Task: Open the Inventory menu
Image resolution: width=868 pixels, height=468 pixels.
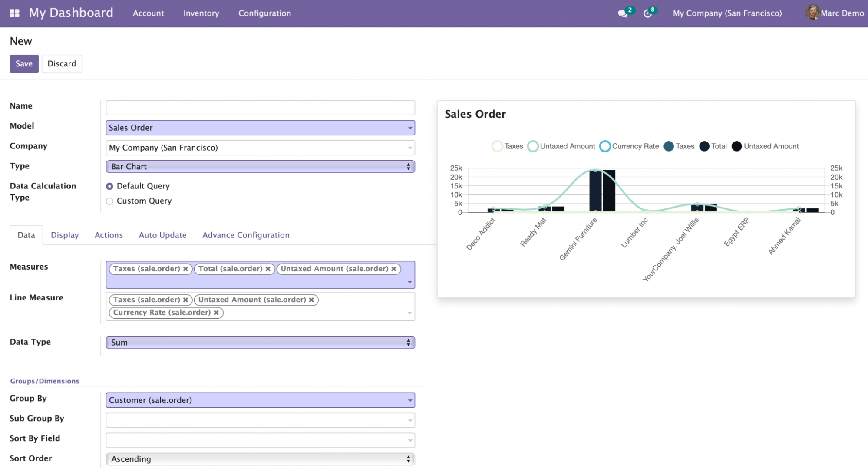Action: pos(201,13)
